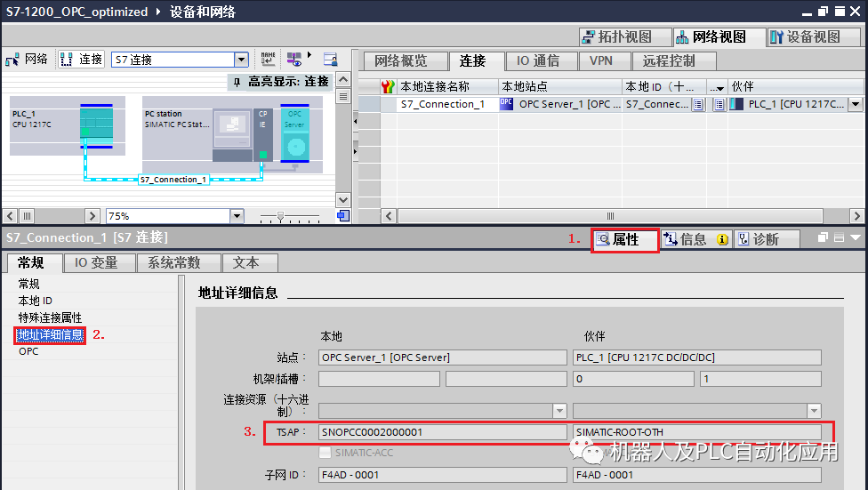The width and height of the screenshot is (868, 490).
Task: Select the OPC Server module
Action: tap(294, 133)
